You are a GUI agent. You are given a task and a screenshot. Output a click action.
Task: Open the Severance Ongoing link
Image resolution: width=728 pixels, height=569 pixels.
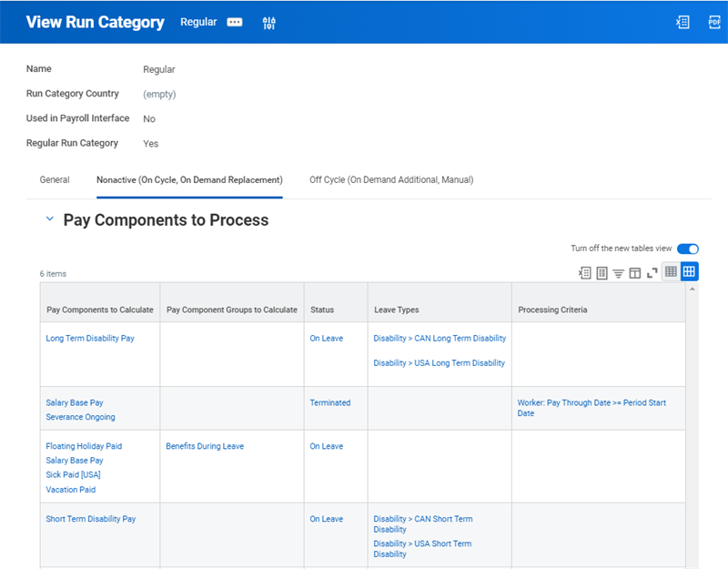[80, 417]
